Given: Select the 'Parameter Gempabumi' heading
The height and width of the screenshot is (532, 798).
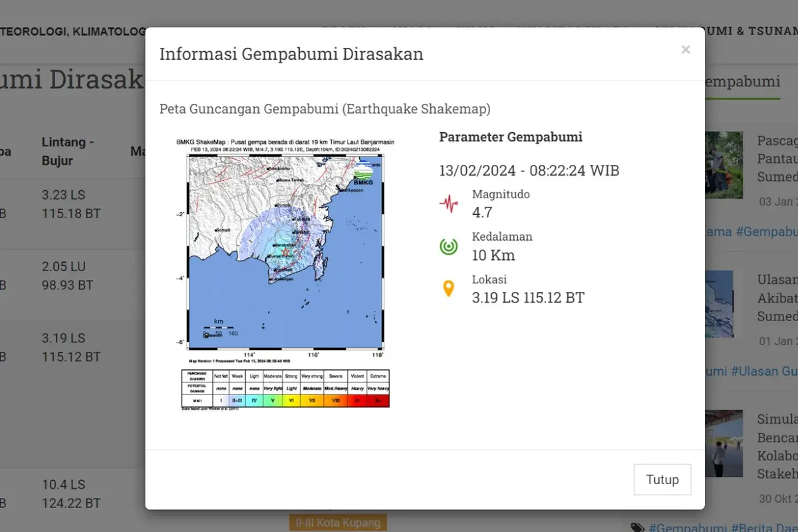Looking at the screenshot, I should (x=511, y=137).
